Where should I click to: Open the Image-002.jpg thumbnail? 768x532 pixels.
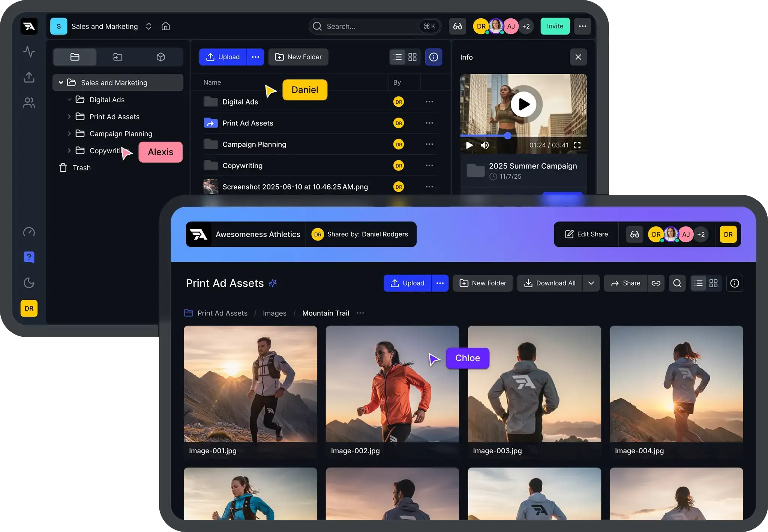(x=392, y=384)
